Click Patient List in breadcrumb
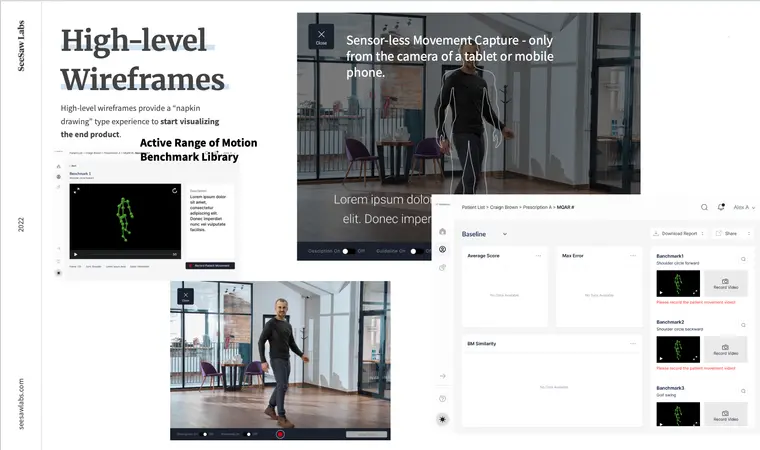Viewport: 760px width, 450px height. [x=474, y=207]
